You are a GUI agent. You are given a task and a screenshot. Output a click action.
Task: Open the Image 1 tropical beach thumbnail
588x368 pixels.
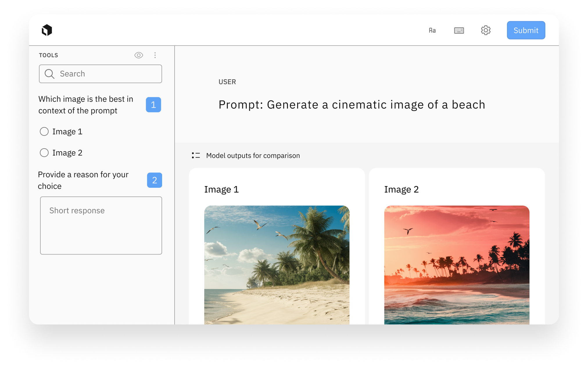(x=277, y=265)
